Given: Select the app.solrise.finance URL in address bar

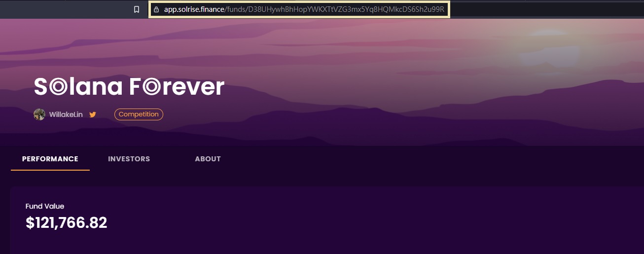Looking at the screenshot, I should (x=304, y=9).
